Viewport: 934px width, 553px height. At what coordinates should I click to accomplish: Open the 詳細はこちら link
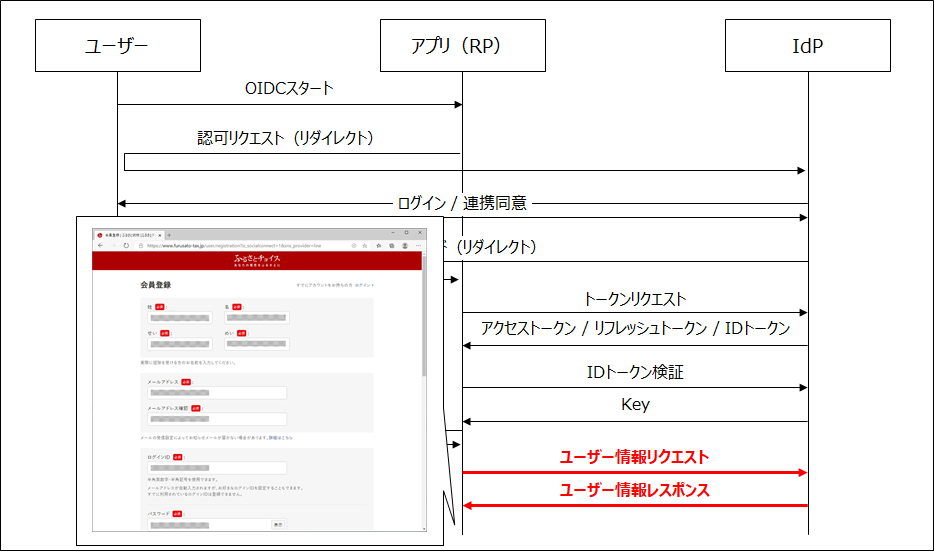(x=281, y=438)
